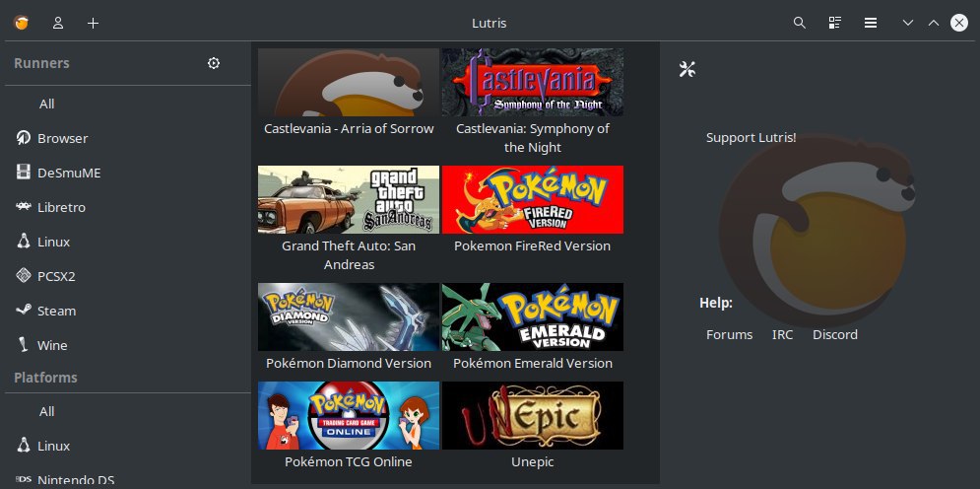980x489 pixels.
Task: Select the PCSX2 runner label
Action: [x=56, y=276]
